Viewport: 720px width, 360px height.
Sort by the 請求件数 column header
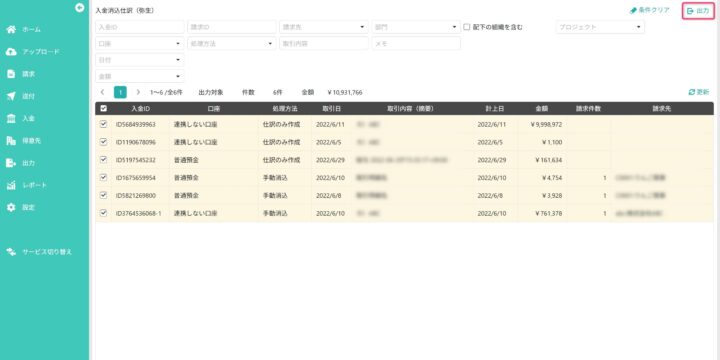(x=589, y=109)
